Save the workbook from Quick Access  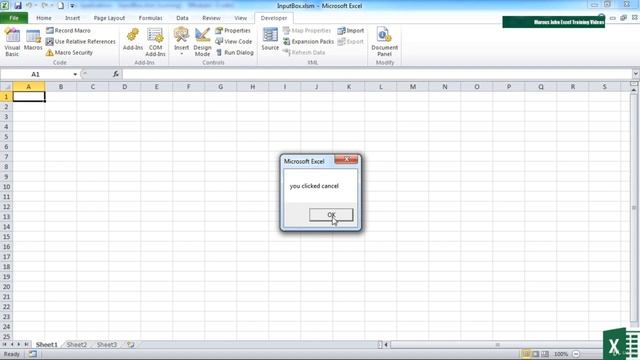pyautogui.click(x=18, y=6)
